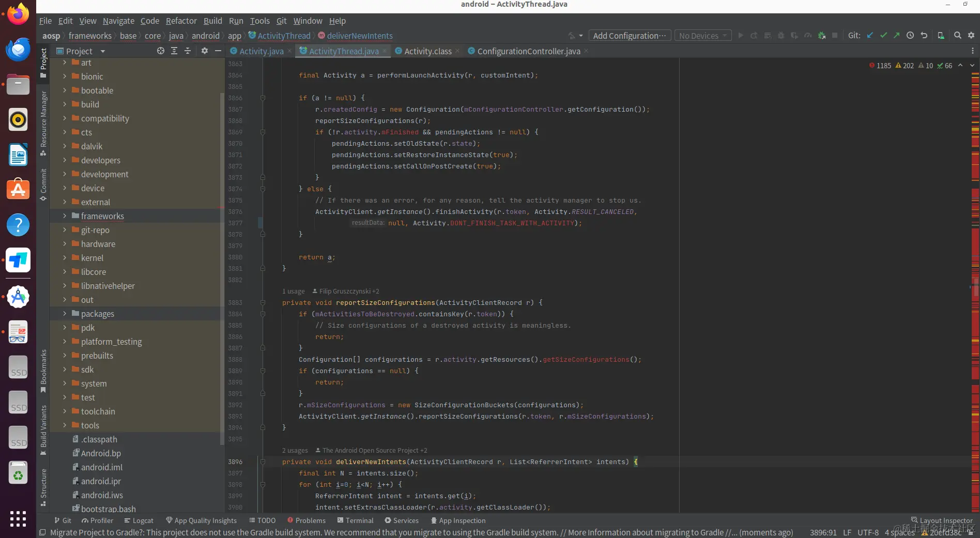This screenshot has width=980, height=538.
Task: Click the Git Rollback icon
Action: click(x=924, y=36)
